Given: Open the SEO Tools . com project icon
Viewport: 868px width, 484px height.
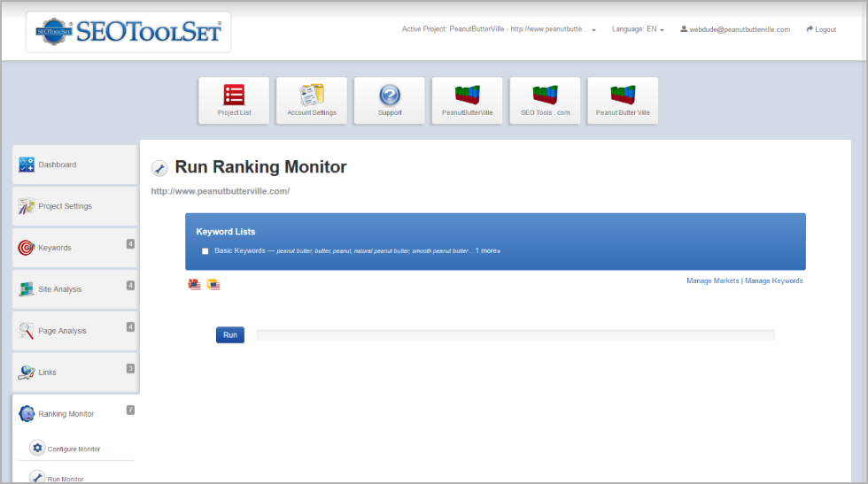Looking at the screenshot, I should (546, 95).
